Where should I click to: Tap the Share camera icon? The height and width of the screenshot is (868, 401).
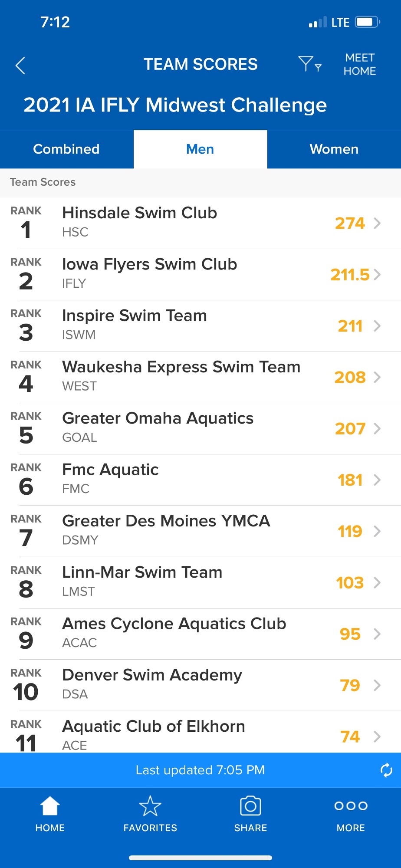tap(250, 806)
